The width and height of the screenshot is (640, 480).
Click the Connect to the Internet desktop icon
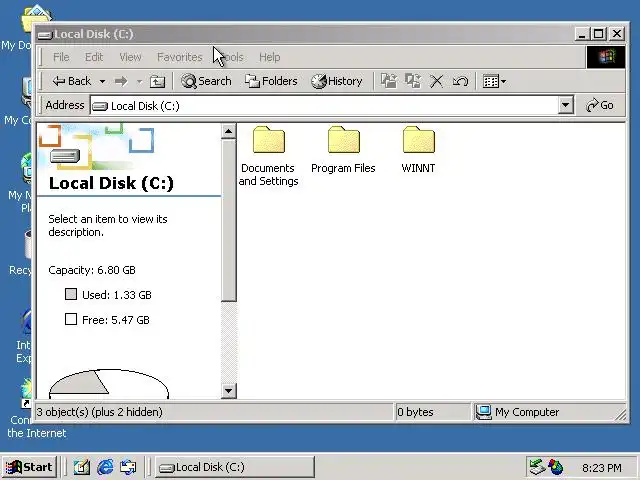click(x=27, y=409)
